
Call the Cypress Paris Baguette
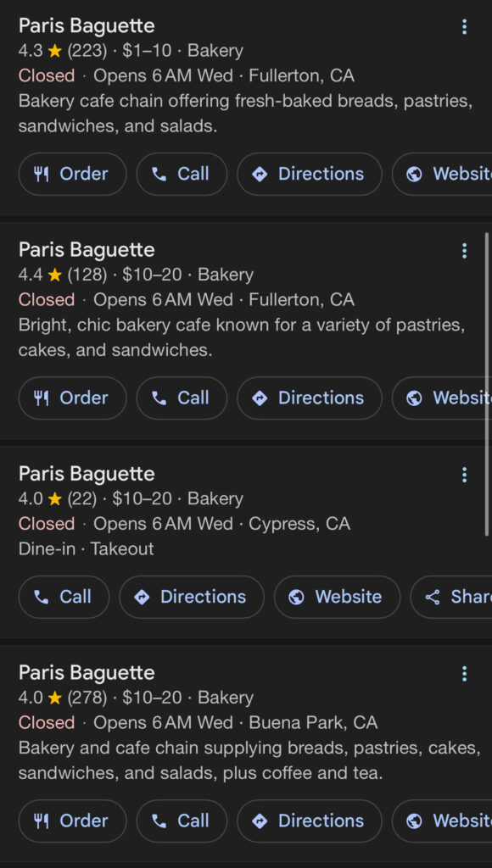click(x=64, y=597)
